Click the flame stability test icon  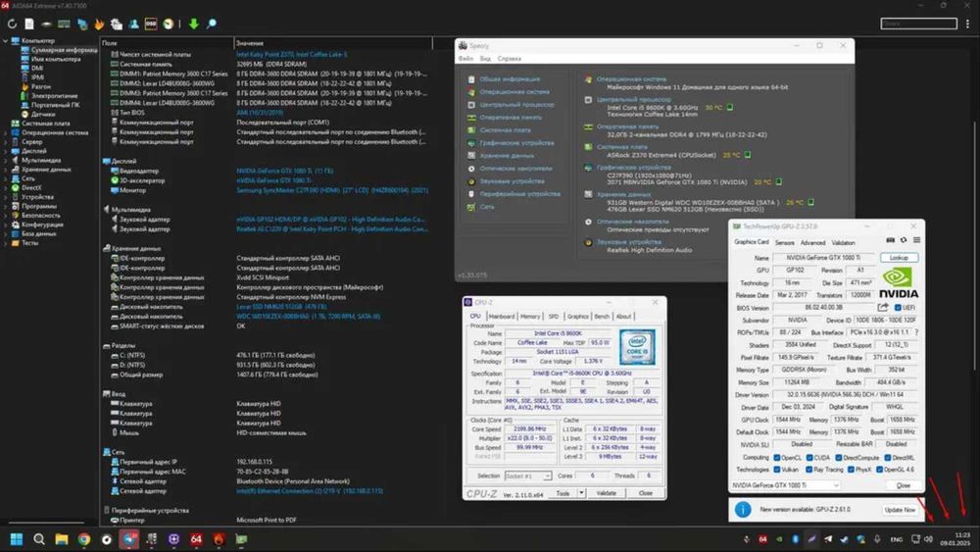(x=99, y=24)
